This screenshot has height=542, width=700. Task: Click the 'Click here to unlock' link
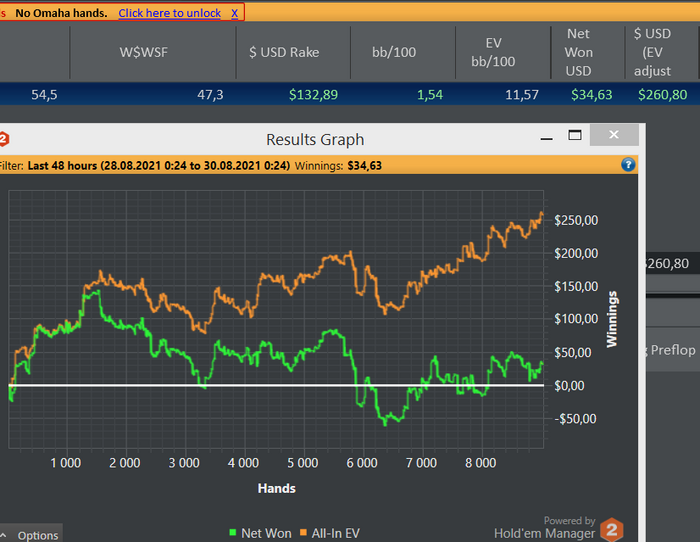pyautogui.click(x=170, y=13)
